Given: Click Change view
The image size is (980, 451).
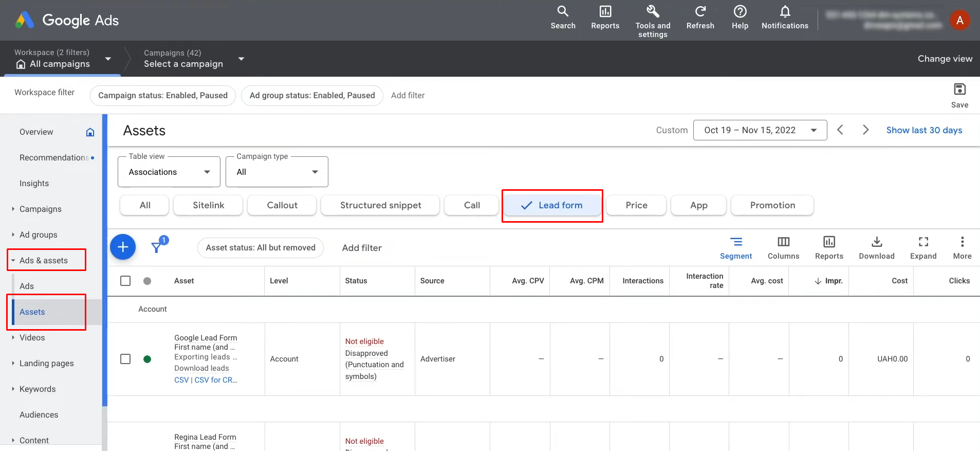Looking at the screenshot, I should (945, 59).
